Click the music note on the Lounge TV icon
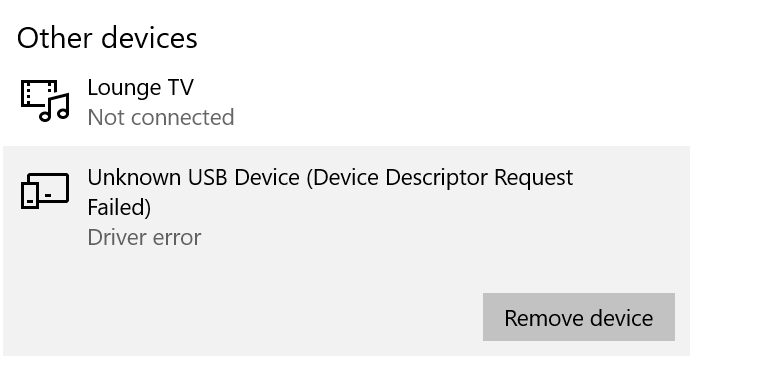Image resolution: width=757 pixels, height=378 pixels. [x=55, y=107]
